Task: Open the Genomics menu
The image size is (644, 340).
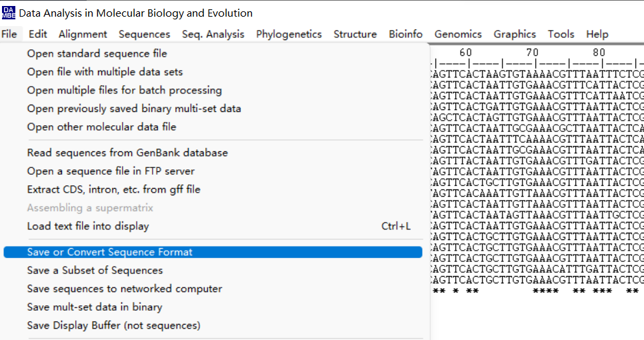Action: (458, 34)
